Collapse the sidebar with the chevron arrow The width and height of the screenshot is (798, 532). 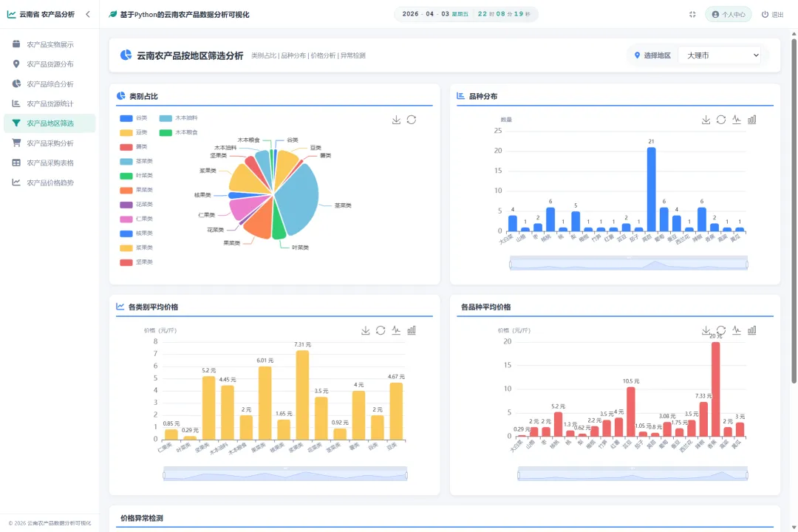(87, 14)
